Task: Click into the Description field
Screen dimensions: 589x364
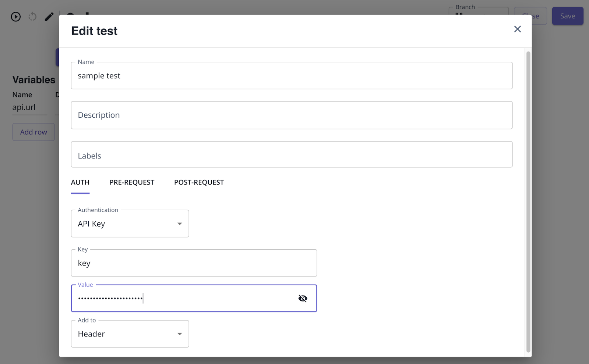Action: click(x=291, y=115)
